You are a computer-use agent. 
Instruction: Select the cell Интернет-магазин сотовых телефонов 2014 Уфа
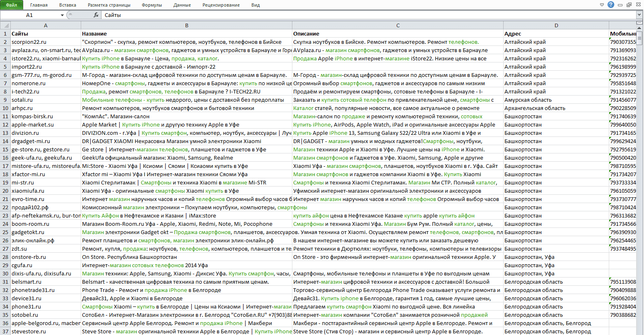(186, 265)
